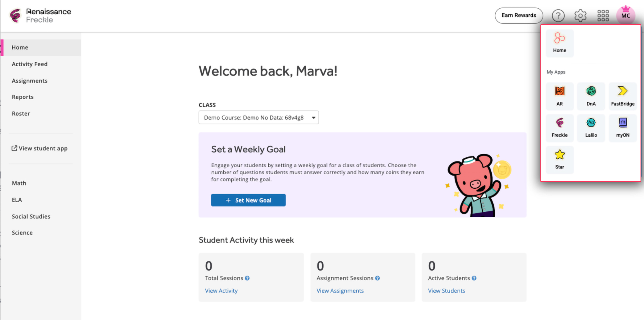The image size is (644, 320).
Task: Open the Earn Rewards button
Action: (x=518, y=15)
